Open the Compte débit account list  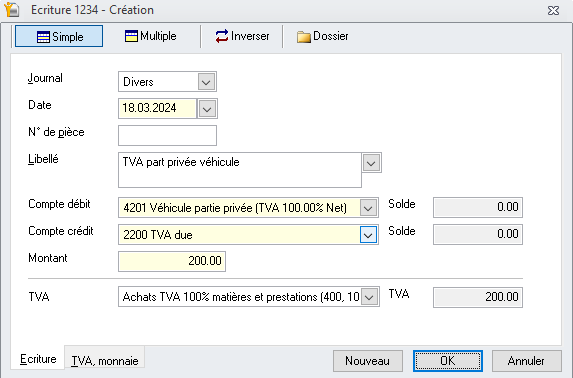368,208
